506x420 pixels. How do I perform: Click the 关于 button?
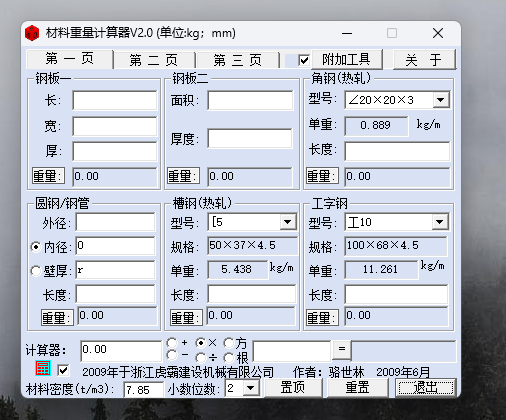pyautogui.click(x=424, y=60)
